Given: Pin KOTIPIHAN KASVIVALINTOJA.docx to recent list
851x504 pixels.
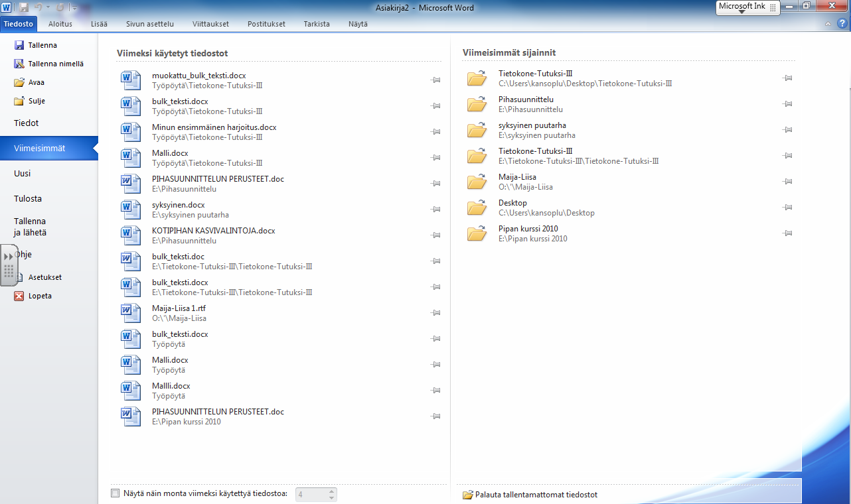Looking at the screenshot, I should point(435,235).
